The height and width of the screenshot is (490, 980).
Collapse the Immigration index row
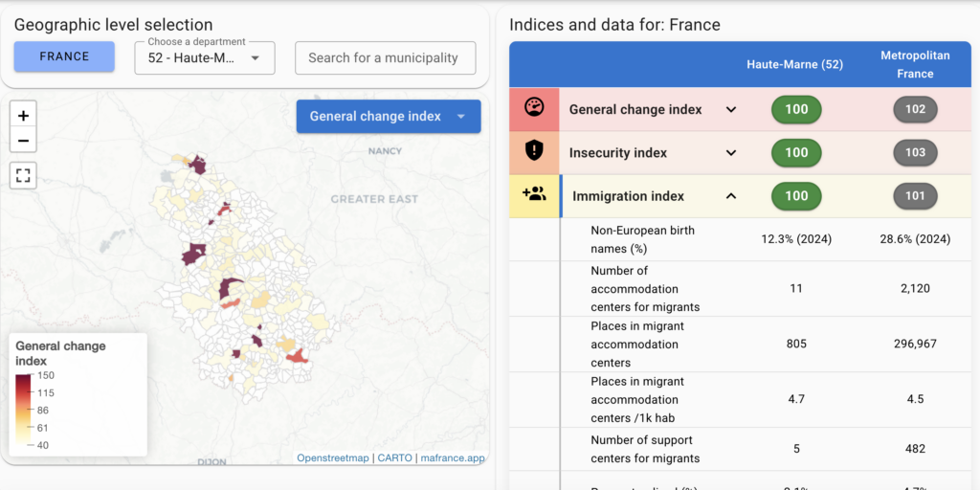[731, 196]
